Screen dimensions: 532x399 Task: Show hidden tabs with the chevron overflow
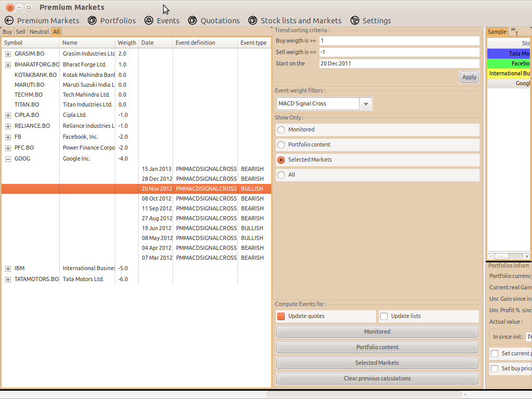pyautogui.click(x=514, y=31)
